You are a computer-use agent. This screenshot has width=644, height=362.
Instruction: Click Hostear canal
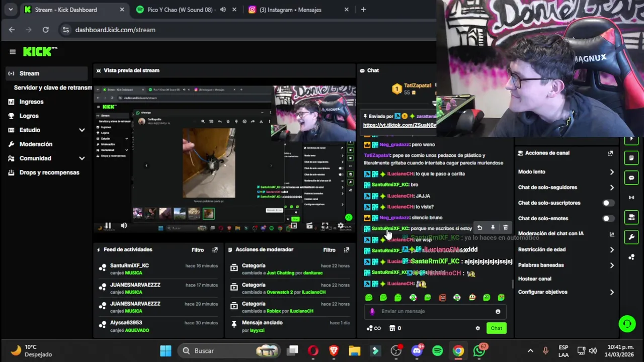point(535,279)
